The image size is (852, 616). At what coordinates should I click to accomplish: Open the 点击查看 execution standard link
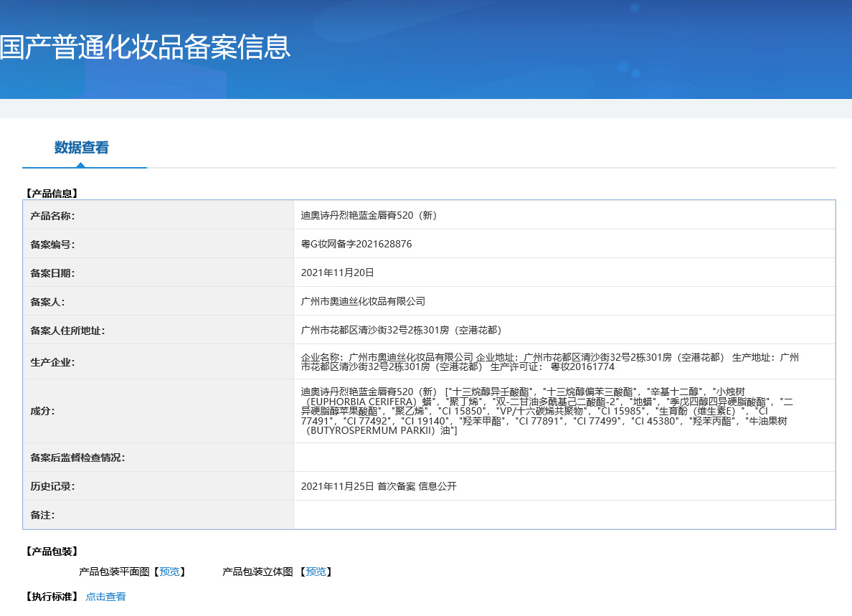coord(105,597)
